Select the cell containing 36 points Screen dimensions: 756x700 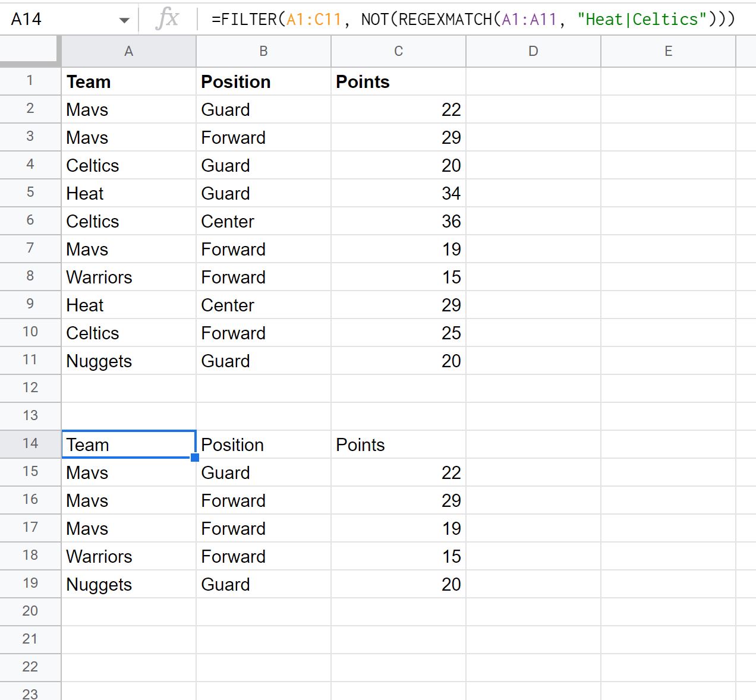(398, 220)
